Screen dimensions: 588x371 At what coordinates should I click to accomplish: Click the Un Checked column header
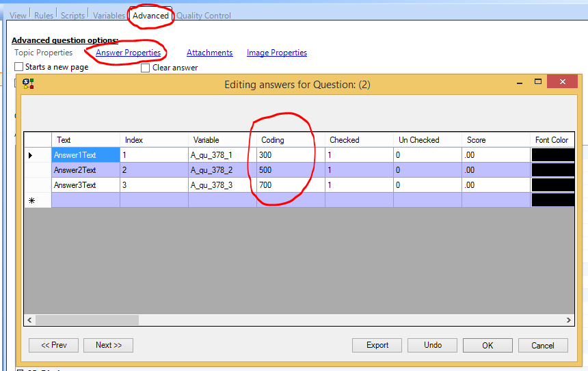click(x=427, y=140)
